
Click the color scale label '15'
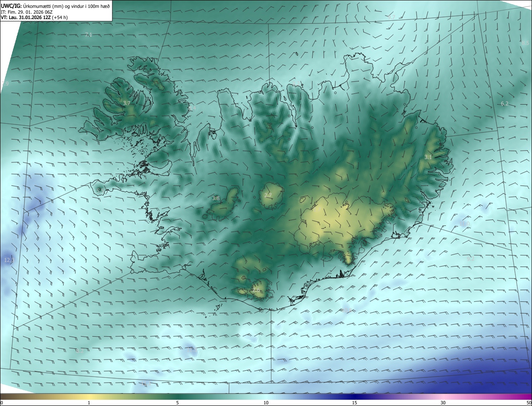pyautogui.click(x=355, y=403)
